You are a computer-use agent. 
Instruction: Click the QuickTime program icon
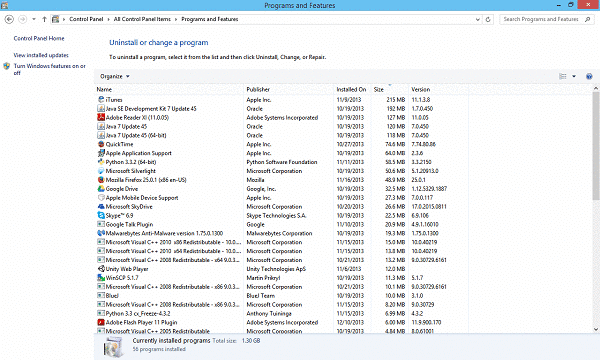(101, 144)
